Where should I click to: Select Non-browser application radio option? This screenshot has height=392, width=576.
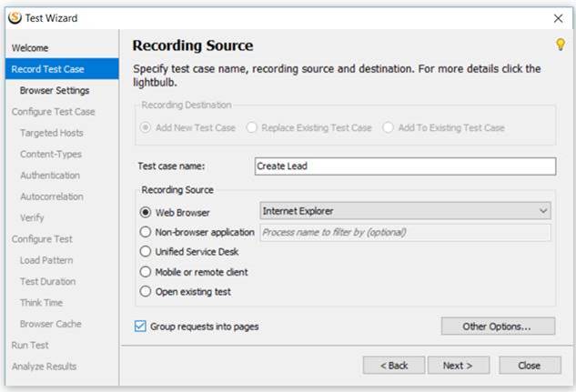tap(146, 232)
